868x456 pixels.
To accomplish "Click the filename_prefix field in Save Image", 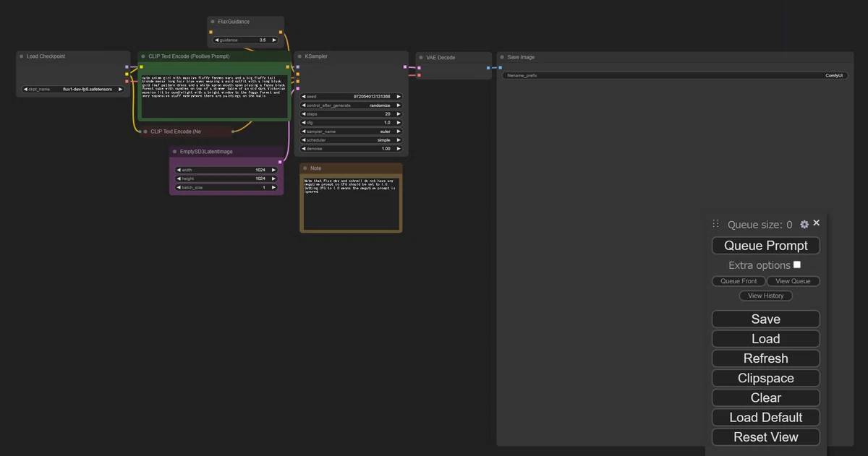I will pyautogui.click(x=675, y=75).
